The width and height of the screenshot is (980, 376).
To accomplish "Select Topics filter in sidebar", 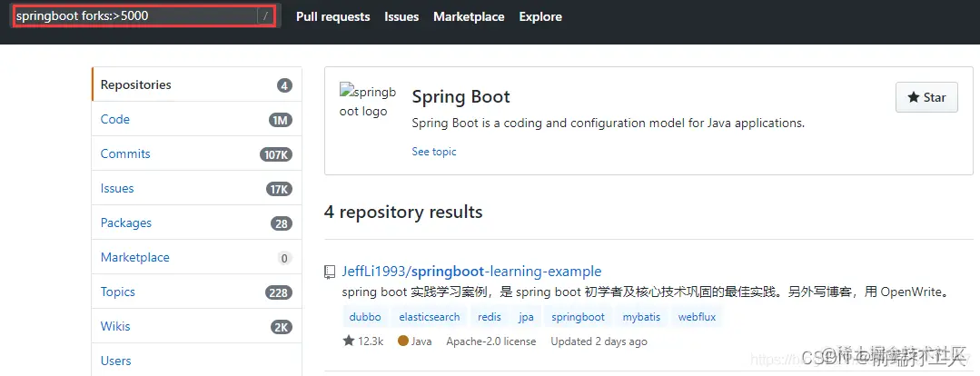I will 197,292.
